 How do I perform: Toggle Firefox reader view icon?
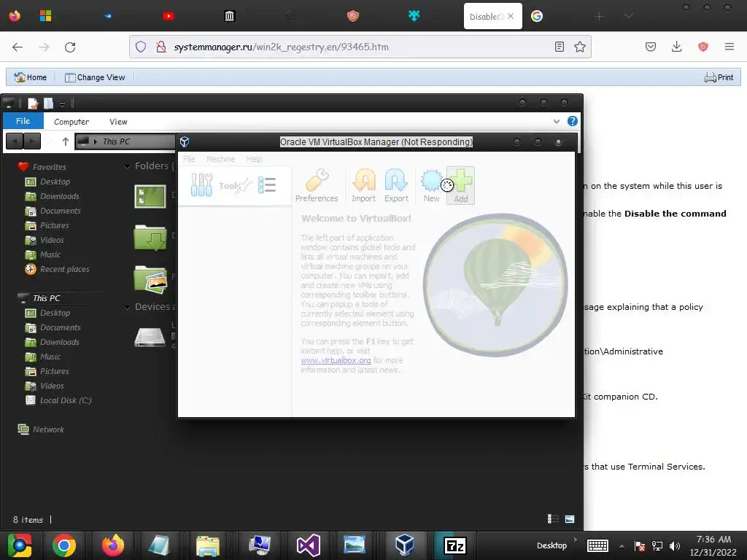(x=560, y=47)
